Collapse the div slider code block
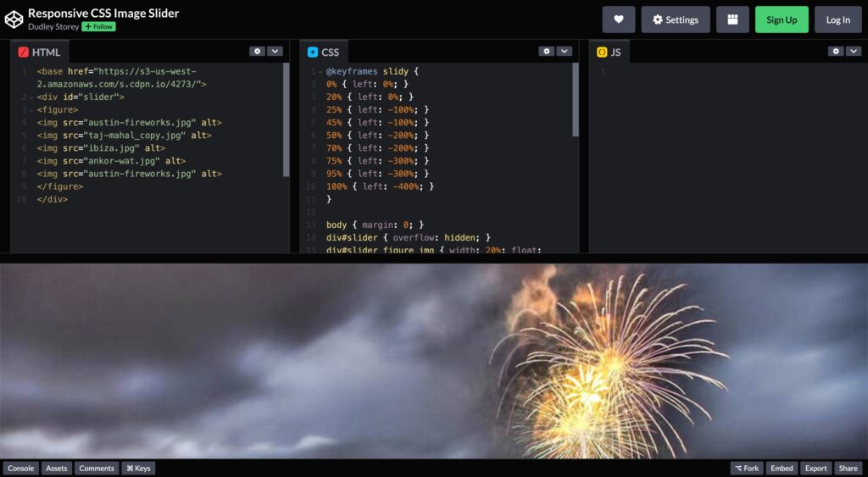 click(x=31, y=97)
